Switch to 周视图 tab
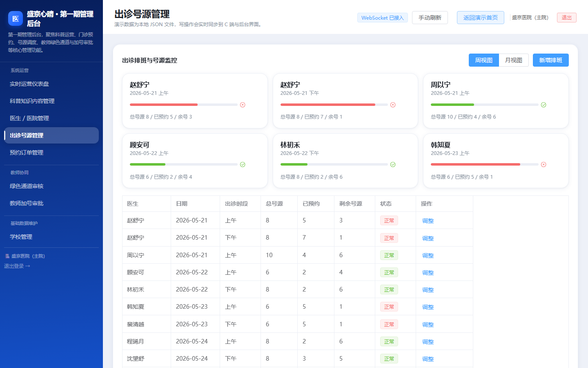 click(484, 60)
